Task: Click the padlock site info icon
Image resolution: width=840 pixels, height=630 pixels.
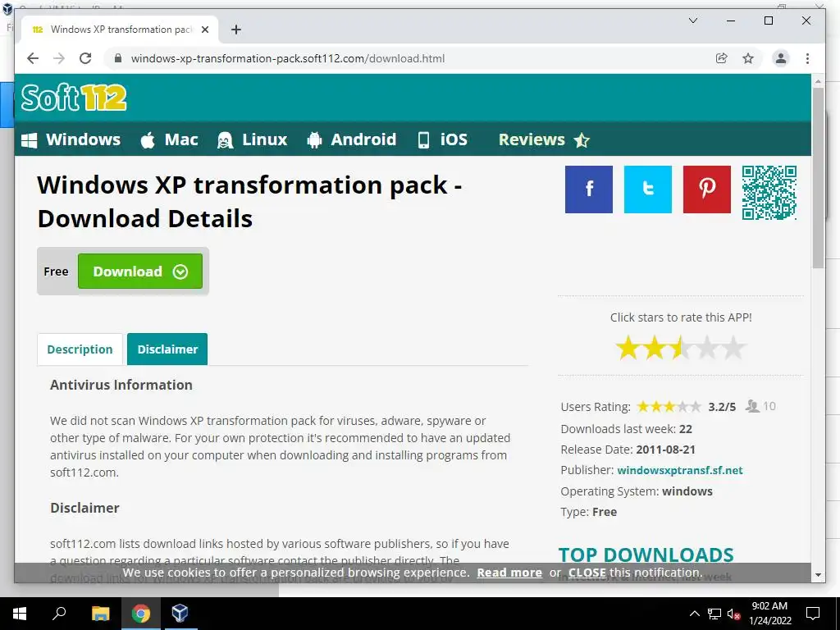Action: (118, 58)
